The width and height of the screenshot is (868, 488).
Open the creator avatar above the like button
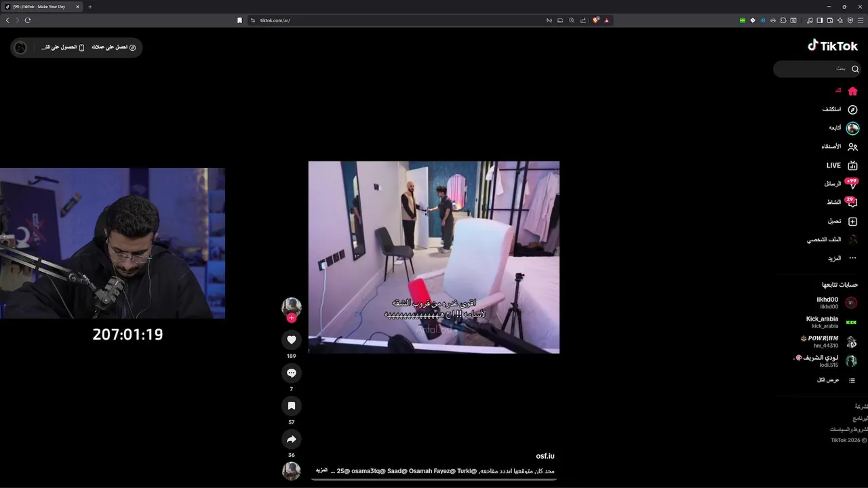click(292, 306)
